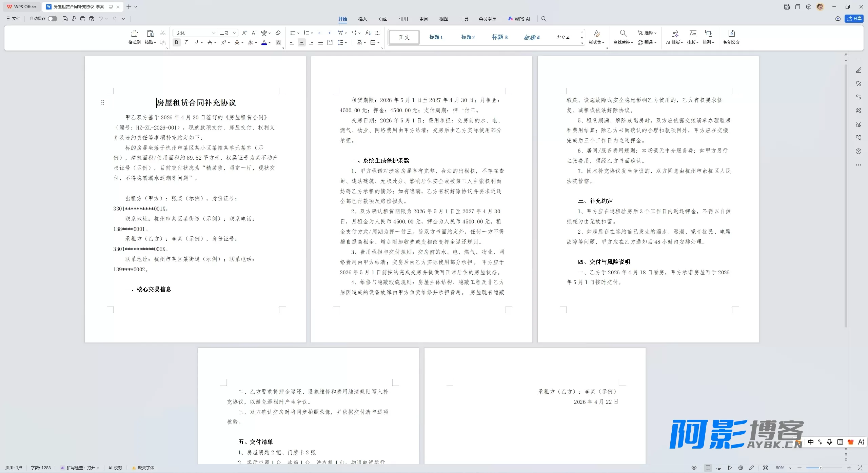This screenshot has width=868, height=473.
Task: Open the font size 二号 dropdown
Action: (234, 33)
